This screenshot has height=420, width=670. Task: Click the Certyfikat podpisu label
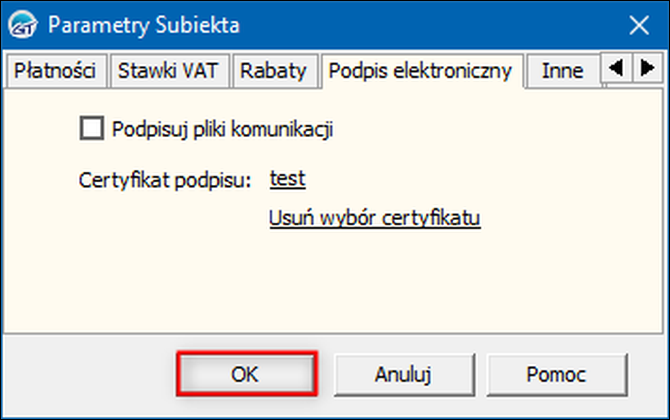click(165, 180)
